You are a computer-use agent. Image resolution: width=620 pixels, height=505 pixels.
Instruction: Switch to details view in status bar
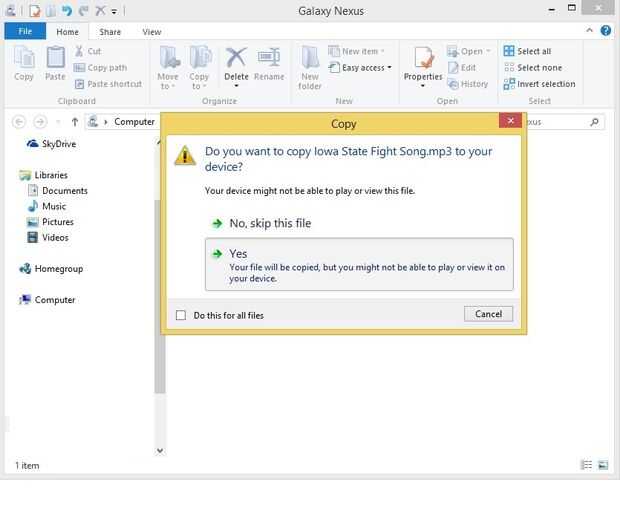[586, 465]
